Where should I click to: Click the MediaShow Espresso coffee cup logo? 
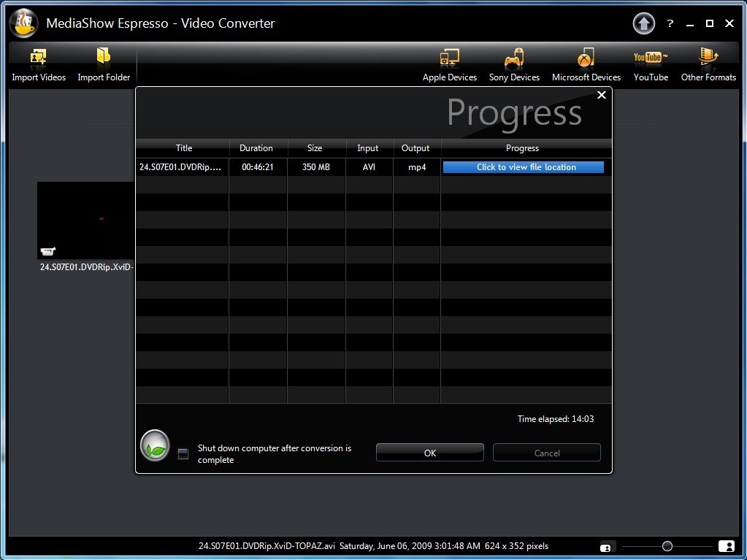pyautogui.click(x=23, y=23)
